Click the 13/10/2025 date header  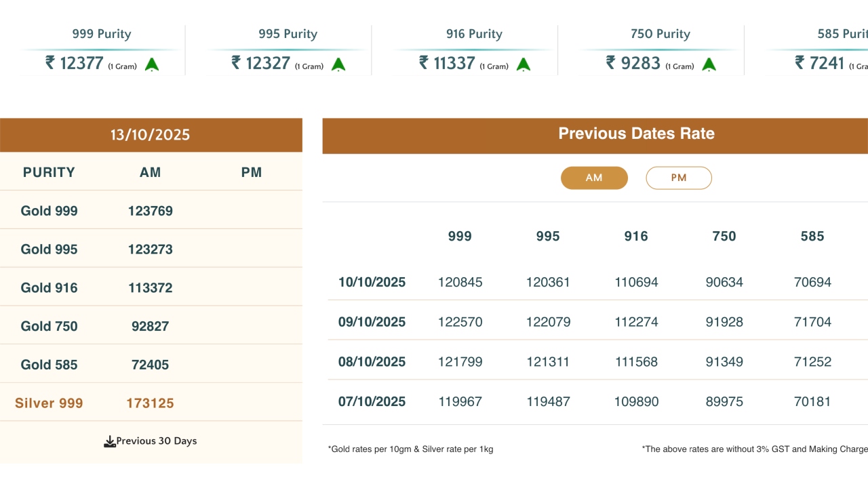coord(151,135)
